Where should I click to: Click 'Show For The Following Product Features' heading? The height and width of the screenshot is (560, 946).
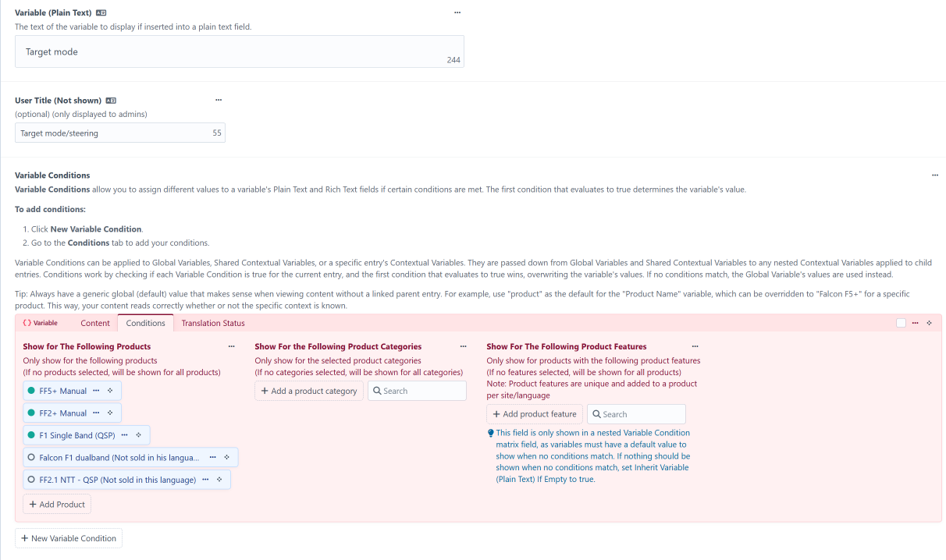pyautogui.click(x=567, y=346)
